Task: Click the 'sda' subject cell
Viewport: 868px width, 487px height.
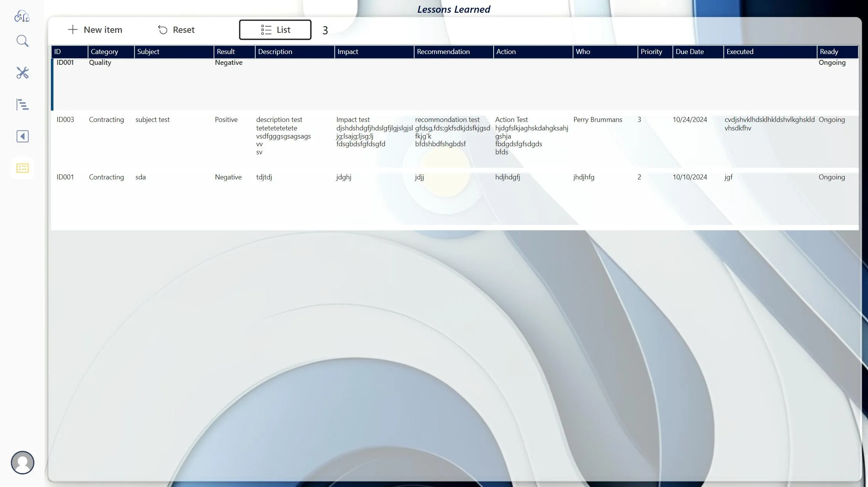Action: pos(140,177)
